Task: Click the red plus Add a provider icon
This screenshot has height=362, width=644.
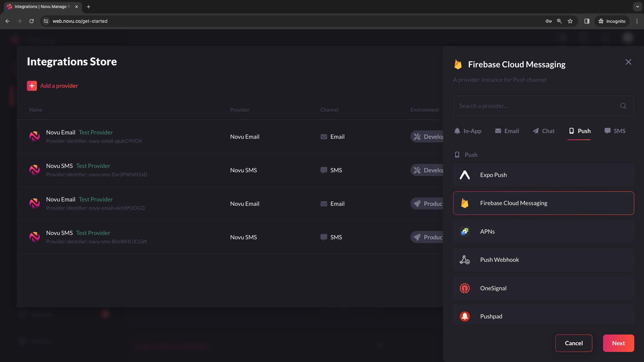Action: pyautogui.click(x=32, y=86)
